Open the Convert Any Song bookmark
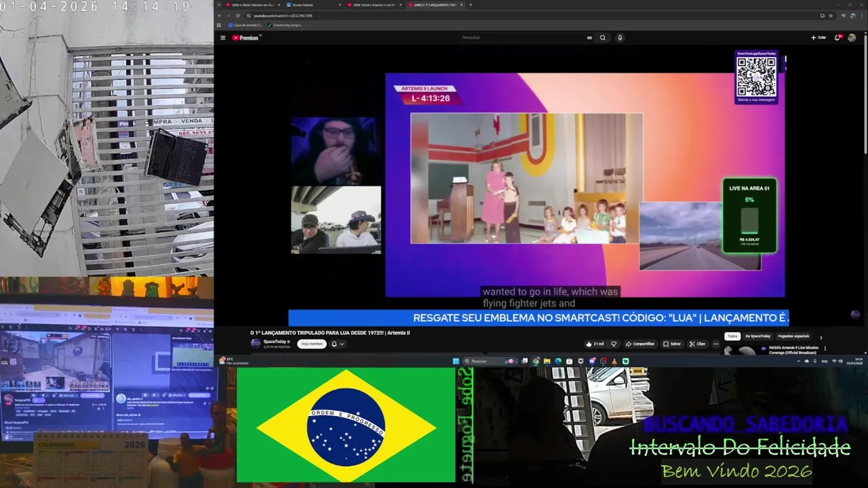868x488 pixels. coord(285,25)
